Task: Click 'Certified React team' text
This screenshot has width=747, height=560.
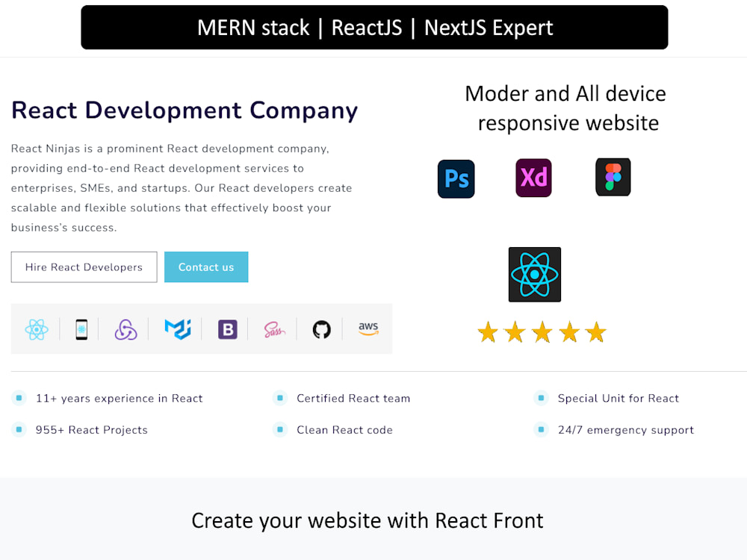Action: pyautogui.click(x=353, y=399)
